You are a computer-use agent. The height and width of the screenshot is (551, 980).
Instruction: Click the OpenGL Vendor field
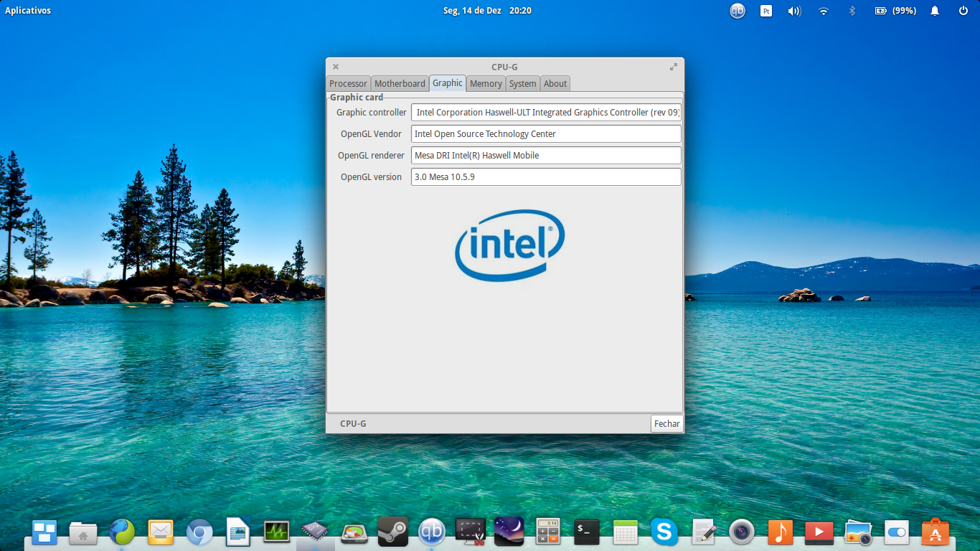point(546,134)
